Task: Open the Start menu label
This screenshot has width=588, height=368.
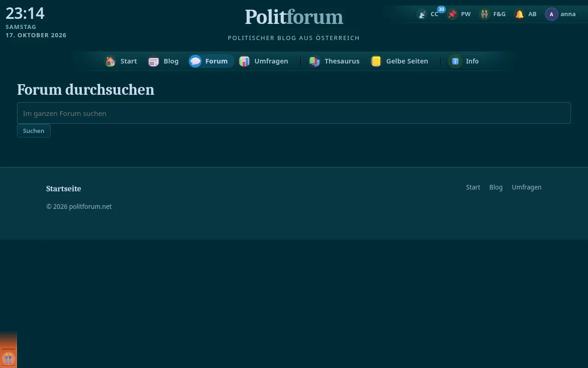Action: [129, 61]
